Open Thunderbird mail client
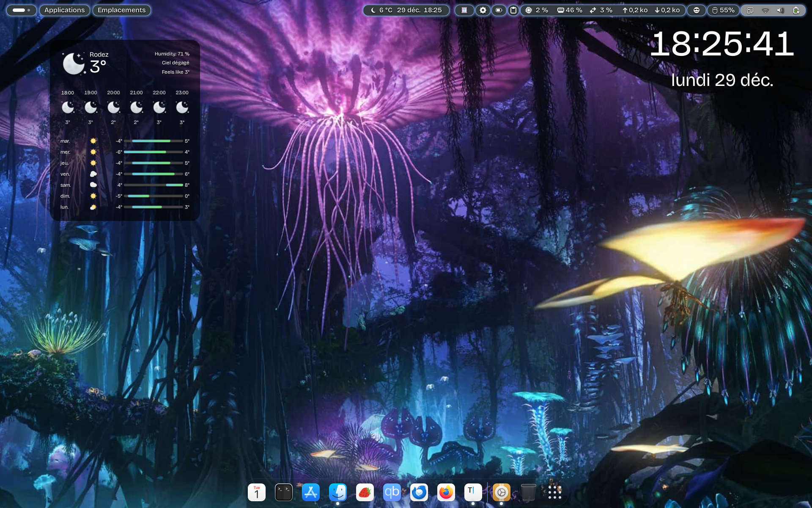The width and height of the screenshot is (812, 508). pyautogui.click(x=419, y=492)
